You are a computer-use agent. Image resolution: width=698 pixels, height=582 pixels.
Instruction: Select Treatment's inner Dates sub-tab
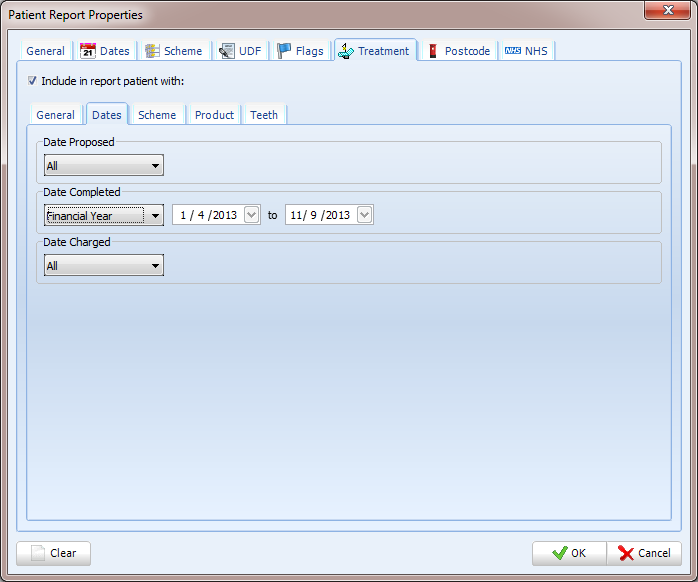107,114
